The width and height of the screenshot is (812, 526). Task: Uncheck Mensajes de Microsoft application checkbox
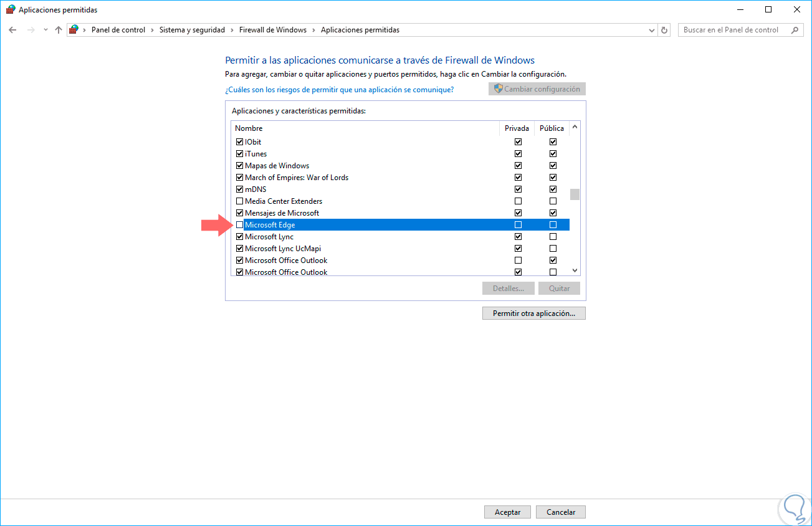pyautogui.click(x=240, y=213)
